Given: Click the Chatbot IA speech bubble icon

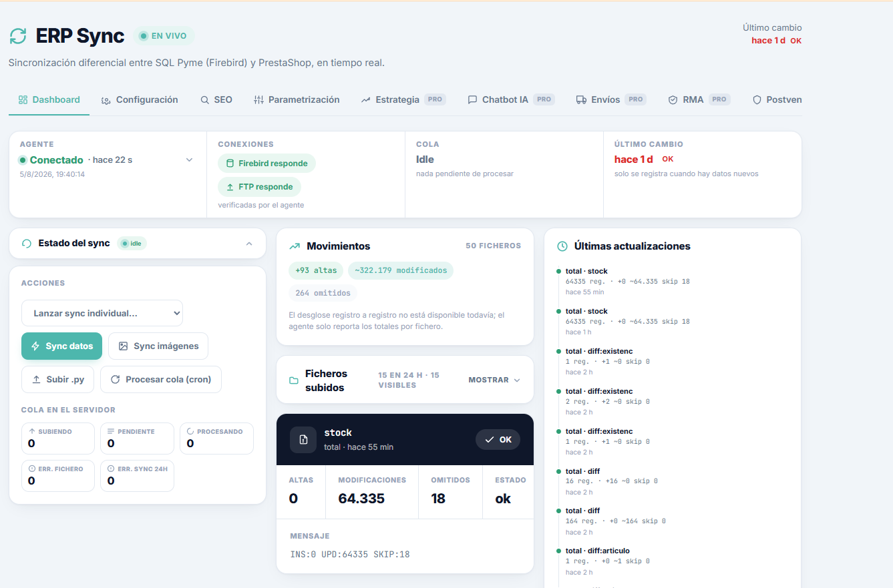Looking at the screenshot, I should [x=472, y=100].
